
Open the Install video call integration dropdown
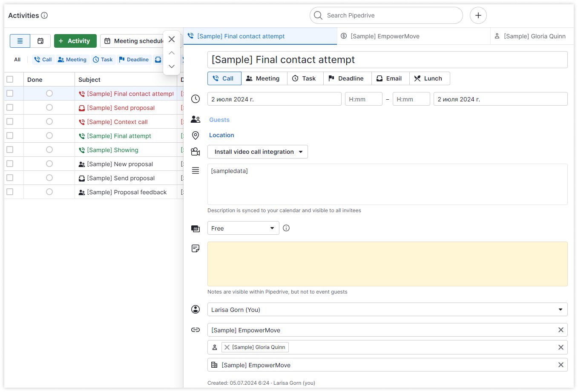tap(257, 151)
